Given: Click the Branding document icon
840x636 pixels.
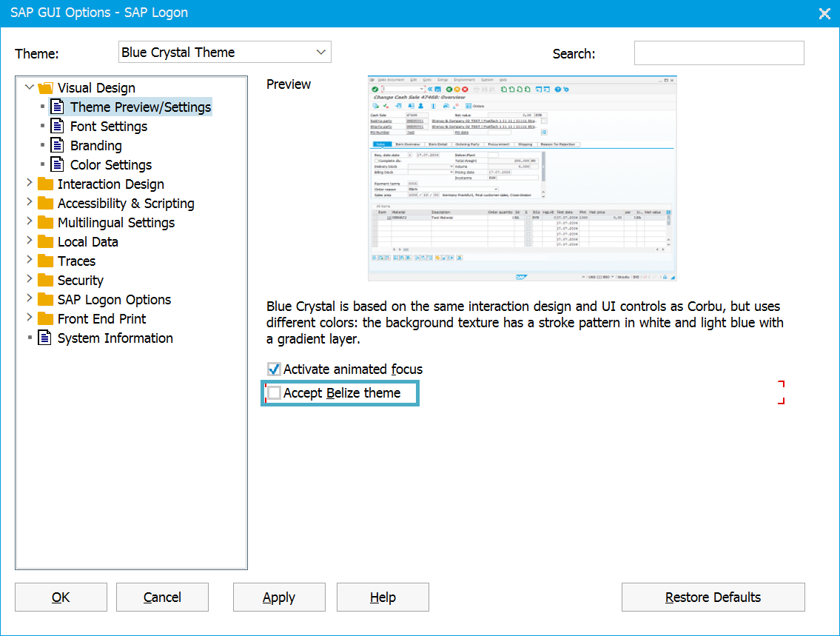Looking at the screenshot, I should (57, 145).
